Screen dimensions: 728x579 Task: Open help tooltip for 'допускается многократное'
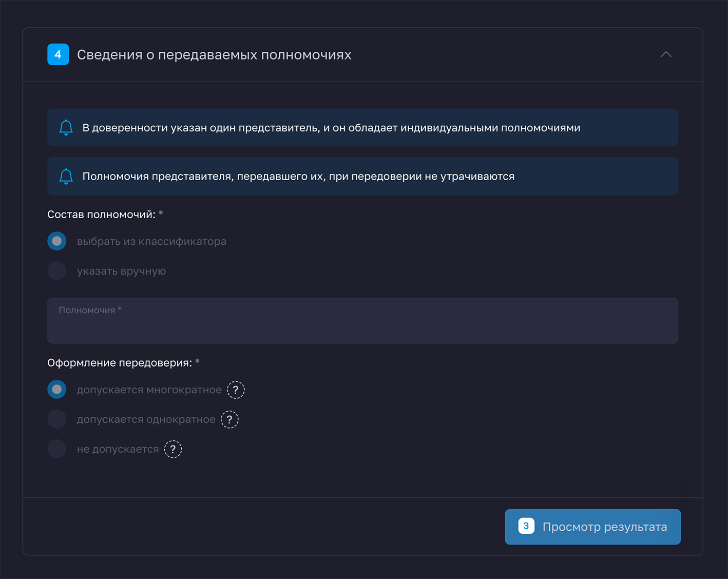click(x=236, y=390)
